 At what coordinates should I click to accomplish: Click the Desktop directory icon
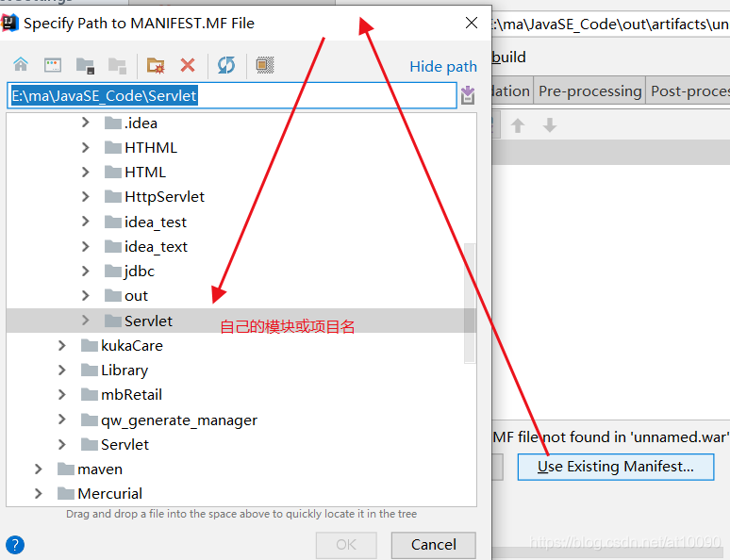point(53,65)
